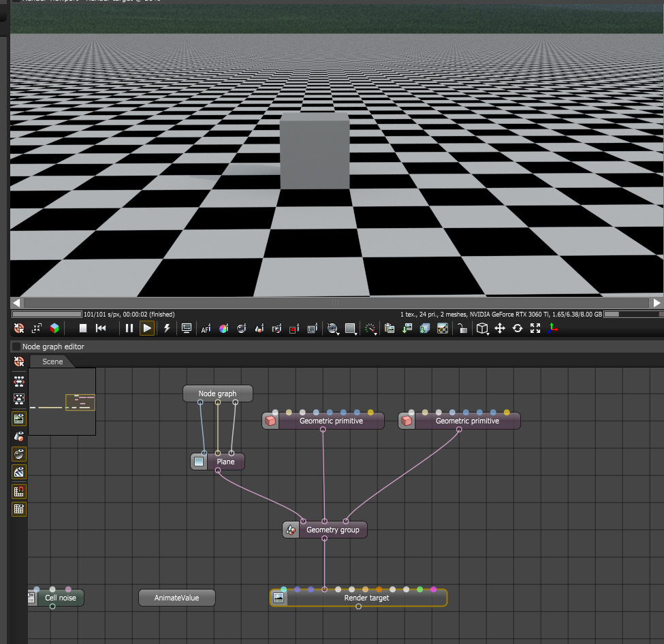Restart the render with the rewind button
This screenshot has height=644, width=664.
(101, 328)
